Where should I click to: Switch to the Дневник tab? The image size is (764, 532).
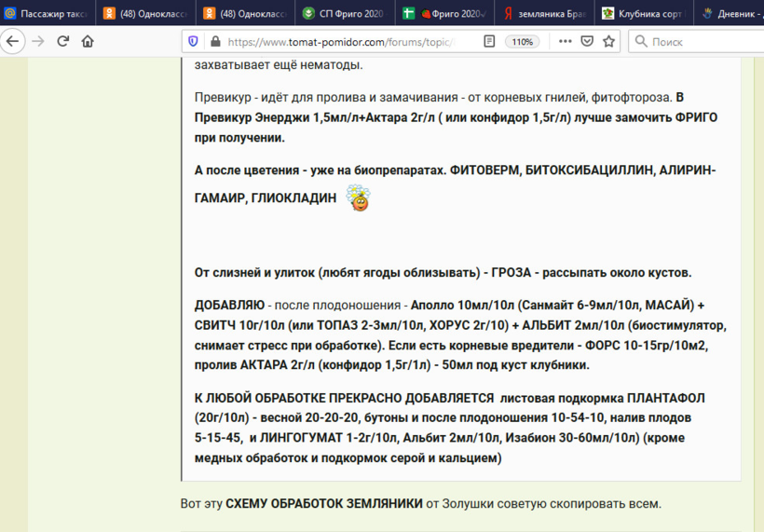730,13
